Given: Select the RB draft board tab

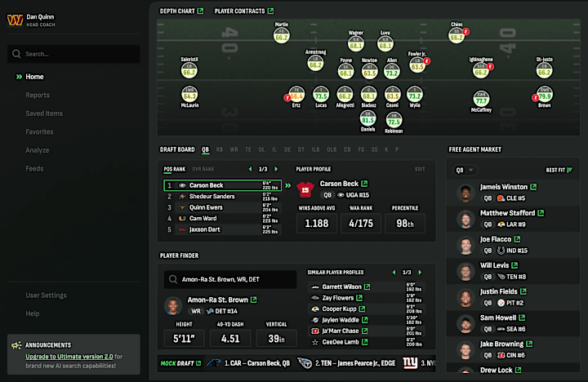Looking at the screenshot, I should point(220,149).
